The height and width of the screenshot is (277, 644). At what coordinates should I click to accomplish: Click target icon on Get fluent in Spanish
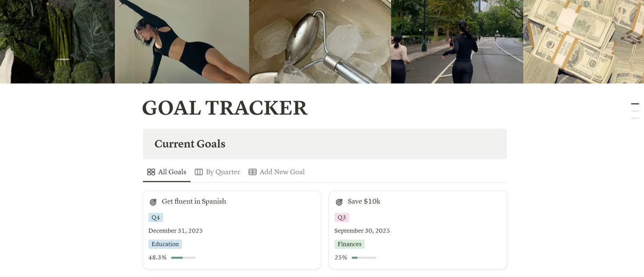click(153, 202)
